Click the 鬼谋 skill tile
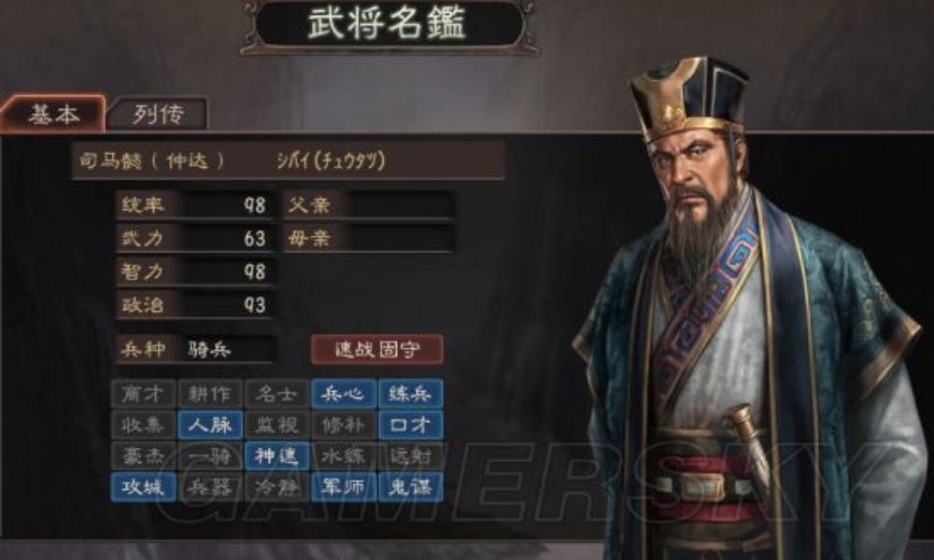This screenshot has height=560, width=934. pyautogui.click(x=410, y=487)
